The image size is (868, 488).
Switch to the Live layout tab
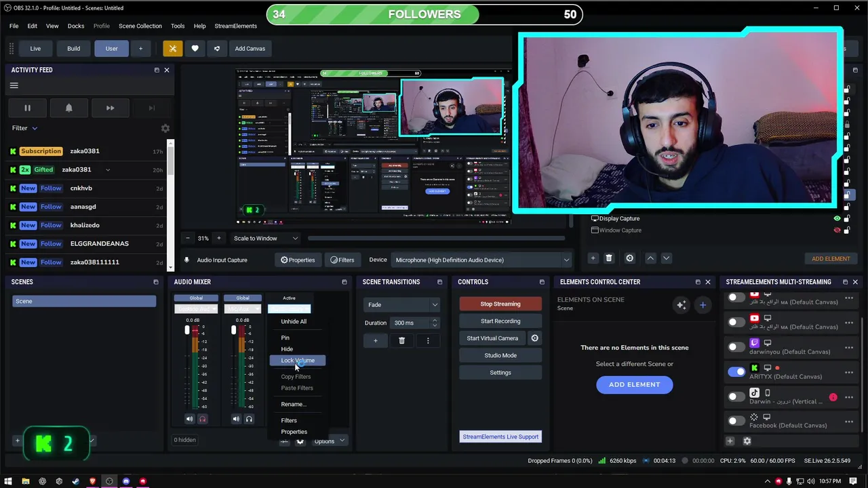pyautogui.click(x=35, y=49)
